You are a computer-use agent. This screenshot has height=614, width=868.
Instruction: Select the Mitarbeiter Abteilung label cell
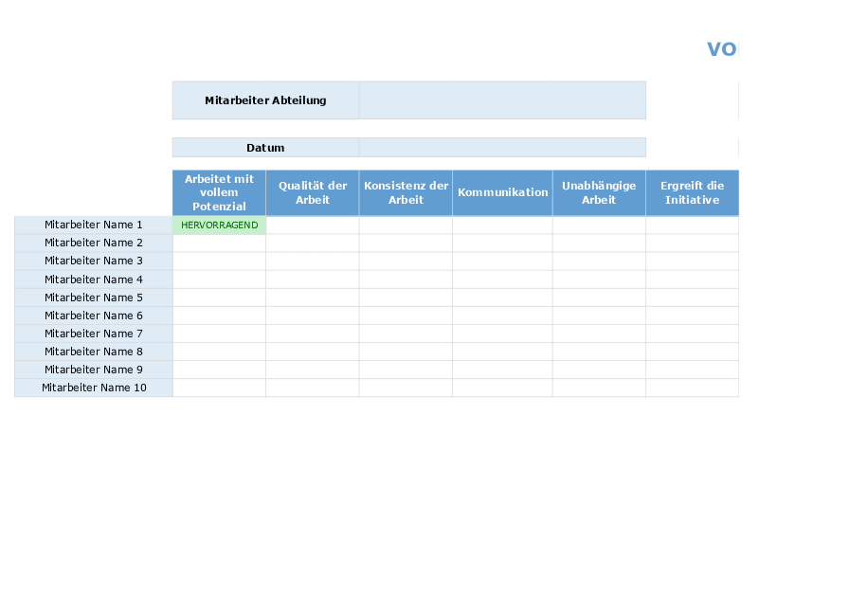click(265, 100)
